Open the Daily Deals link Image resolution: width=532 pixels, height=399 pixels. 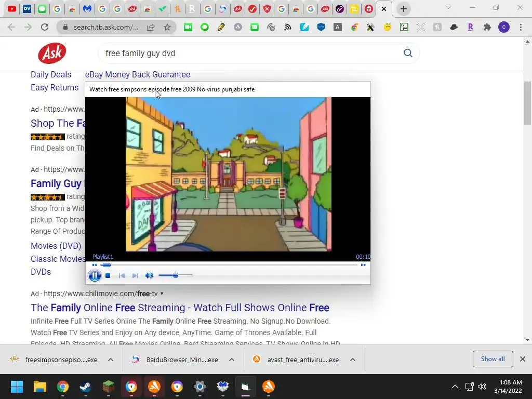coord(51,75)
